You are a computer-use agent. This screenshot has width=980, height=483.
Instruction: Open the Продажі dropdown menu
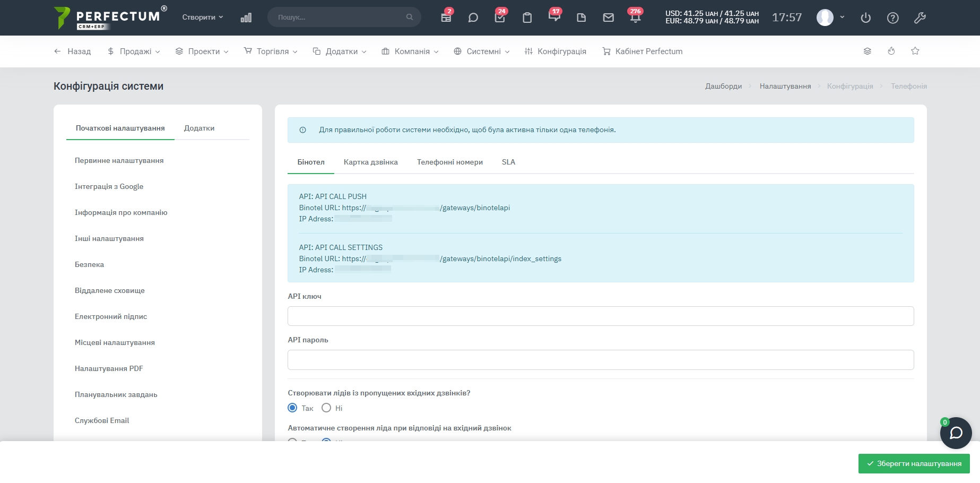click(x=134, y=51)
